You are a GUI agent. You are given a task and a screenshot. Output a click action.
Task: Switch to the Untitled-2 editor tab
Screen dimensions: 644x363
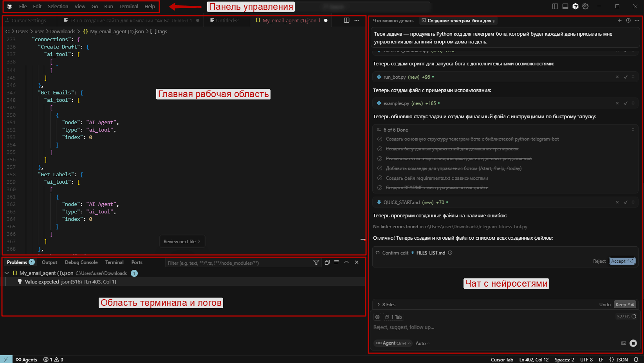[227, 20]
